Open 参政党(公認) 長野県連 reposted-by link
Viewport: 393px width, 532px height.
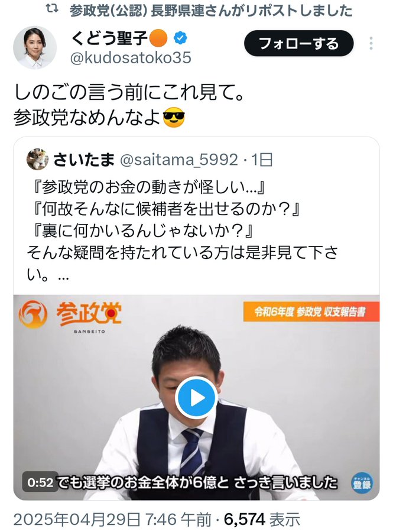tap(211, 11)
